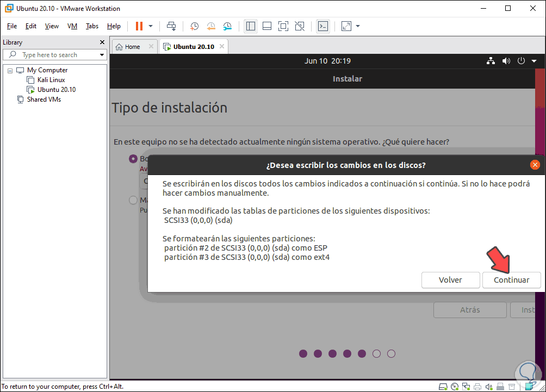The image size is (546, 392).
Task: Open the stretch display options arrow
Action: tap(358, 26)
